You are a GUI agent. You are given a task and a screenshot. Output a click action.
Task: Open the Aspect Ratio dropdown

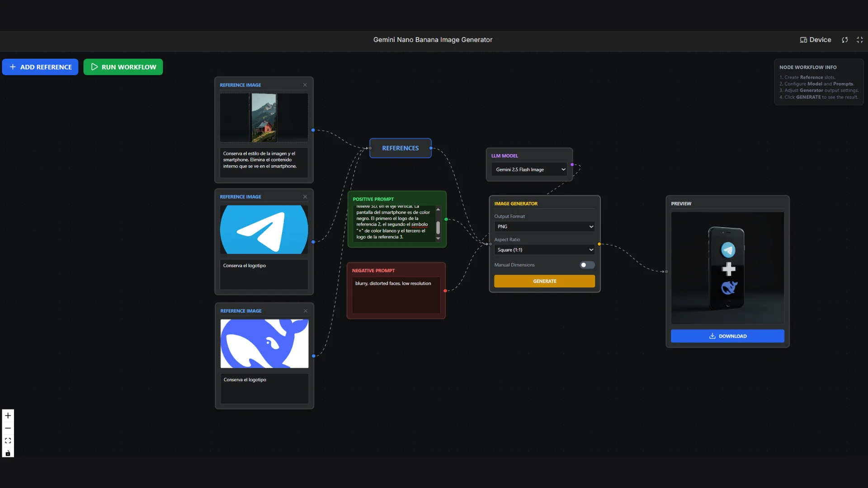(x=544, y=250)
